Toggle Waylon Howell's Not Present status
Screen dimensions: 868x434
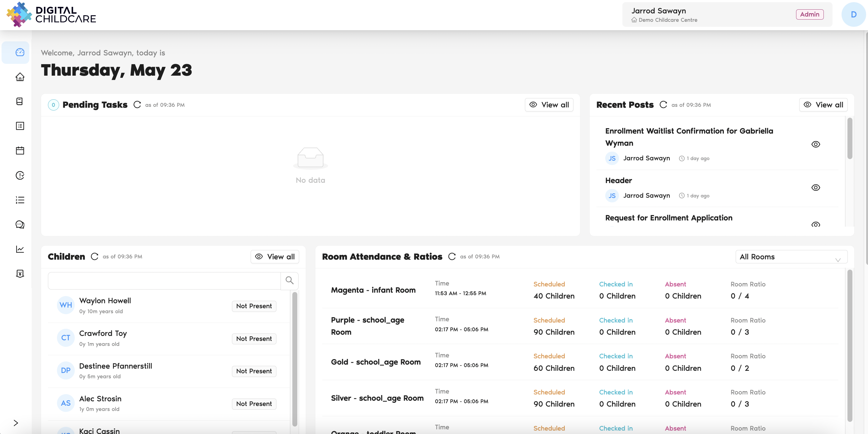(x=254, y=306)
